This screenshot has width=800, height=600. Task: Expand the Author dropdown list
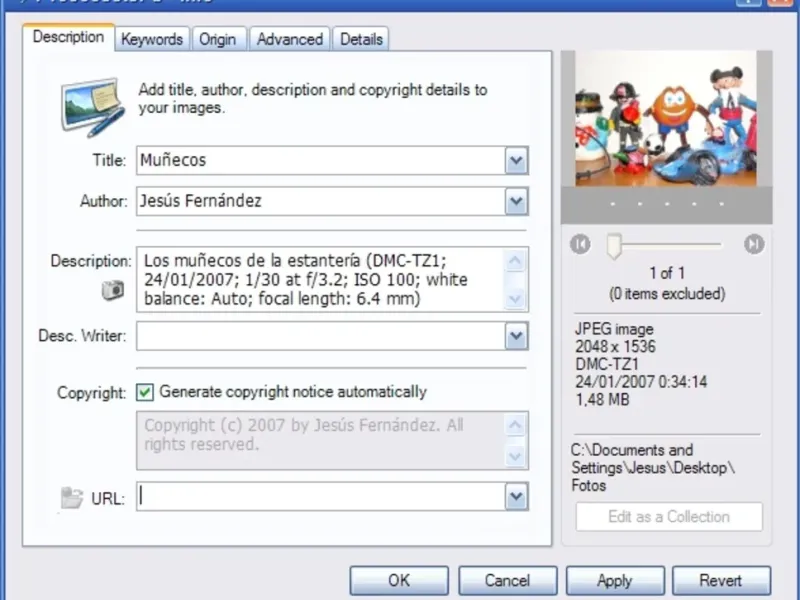point(516,201)
